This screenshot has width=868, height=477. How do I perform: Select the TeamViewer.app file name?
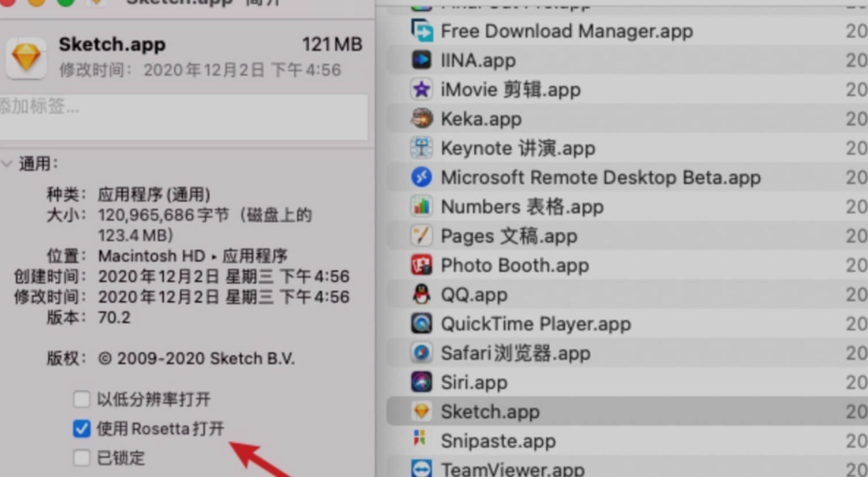(513, 470)
